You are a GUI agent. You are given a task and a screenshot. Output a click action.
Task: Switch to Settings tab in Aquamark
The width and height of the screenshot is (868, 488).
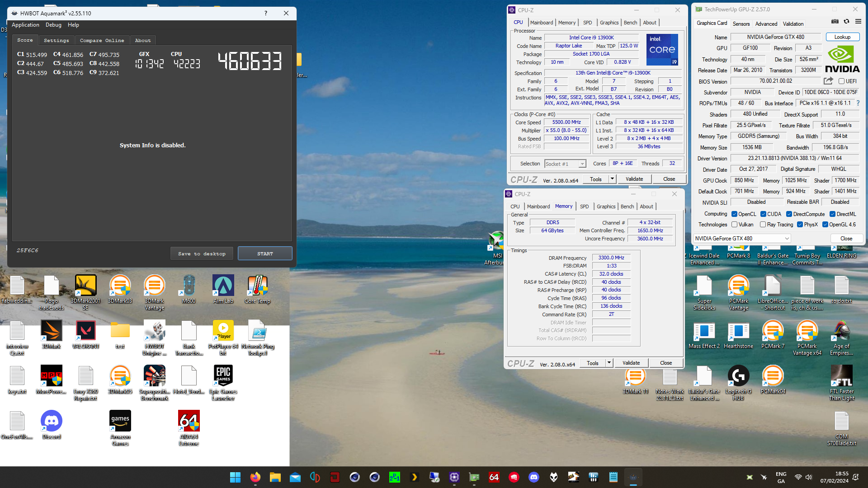click(57, 40)
